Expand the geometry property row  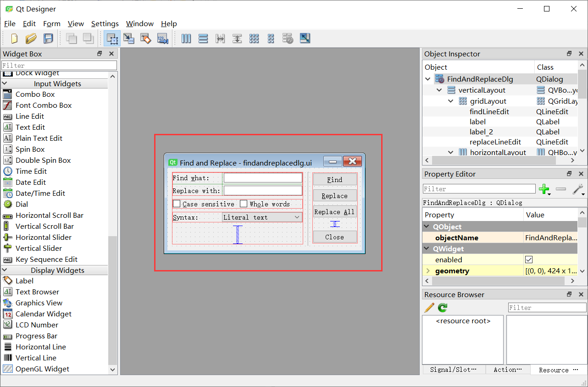coord(428,271)
